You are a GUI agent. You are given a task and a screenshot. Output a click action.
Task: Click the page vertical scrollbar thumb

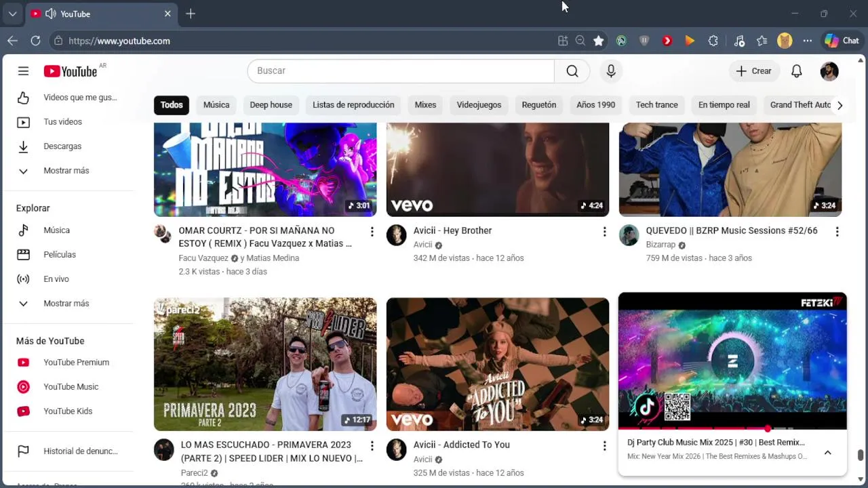[861, 455]
